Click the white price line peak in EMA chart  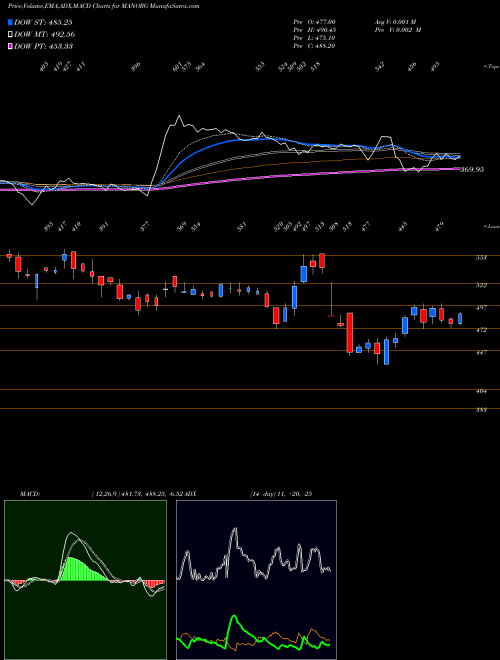179,117
